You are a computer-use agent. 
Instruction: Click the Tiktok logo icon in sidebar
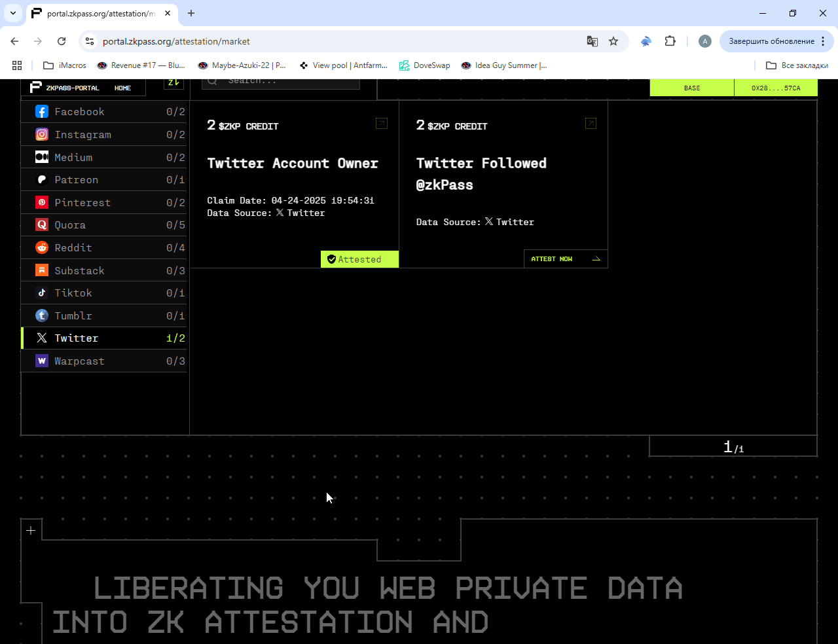42,293
